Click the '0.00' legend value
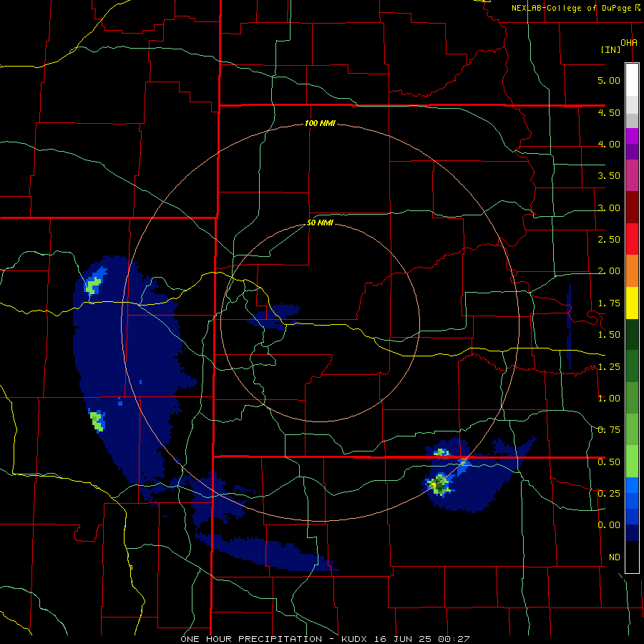The width and height of the screenshot is (644, 644). tap(609, 525)
